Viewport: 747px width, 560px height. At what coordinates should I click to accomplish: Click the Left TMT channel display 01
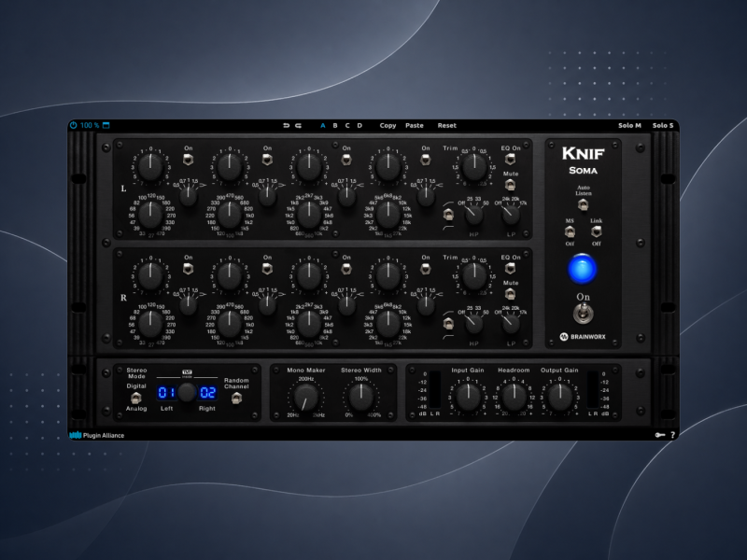(166, 393)
